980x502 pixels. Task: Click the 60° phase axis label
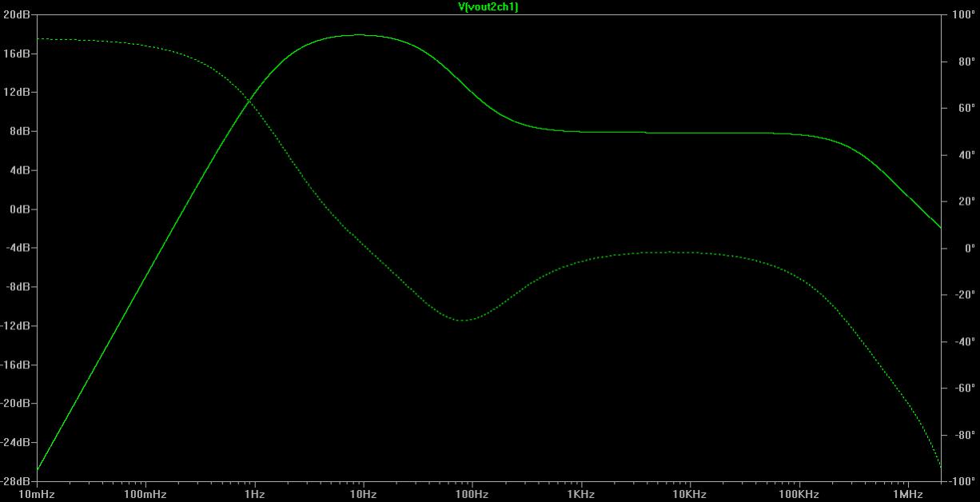click(966, 108)
